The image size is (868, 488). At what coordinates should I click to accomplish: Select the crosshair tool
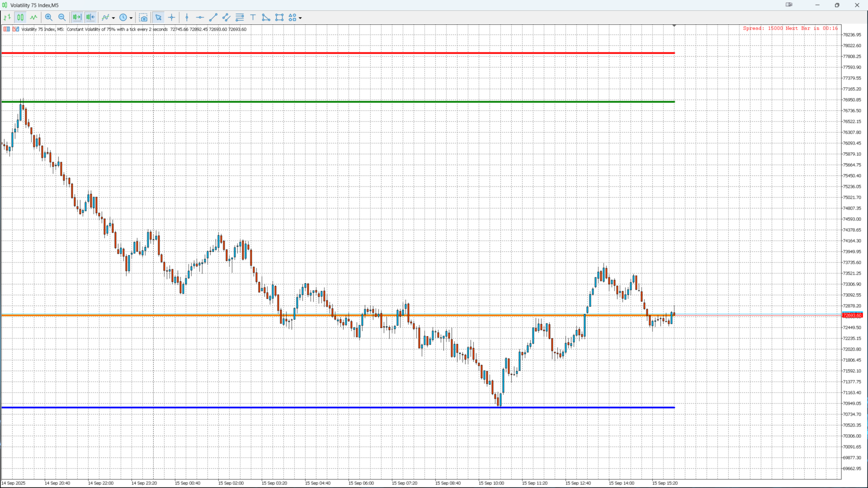pos(172,18)
